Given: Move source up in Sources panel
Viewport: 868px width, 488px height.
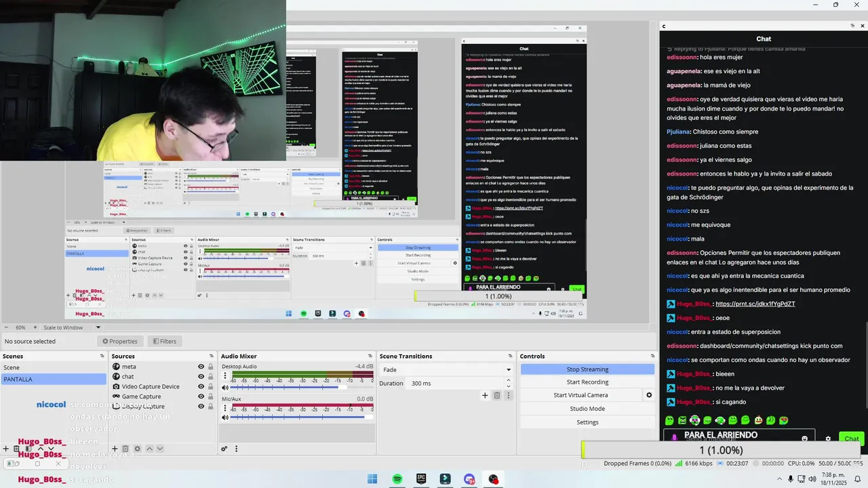Looking at the screenshot, I should click(x=149, y=449).
